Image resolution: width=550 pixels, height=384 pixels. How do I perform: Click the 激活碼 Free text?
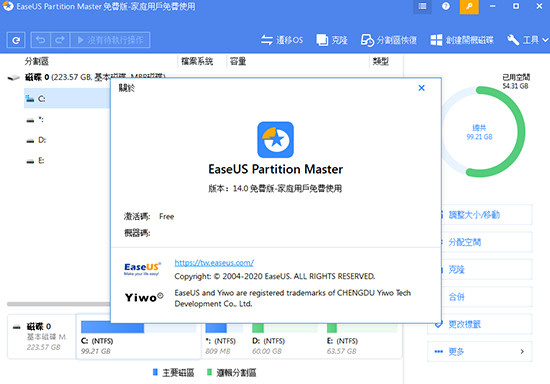[x=149, y=216]
